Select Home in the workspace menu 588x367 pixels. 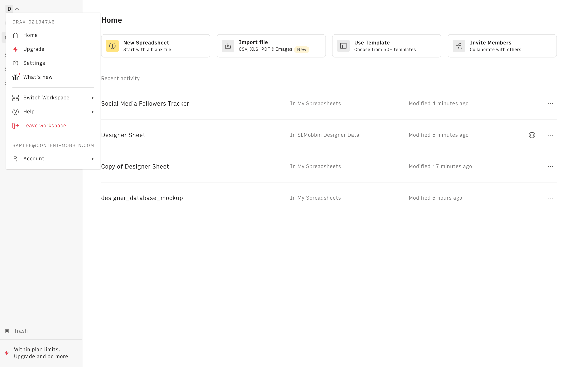(30, 35)
